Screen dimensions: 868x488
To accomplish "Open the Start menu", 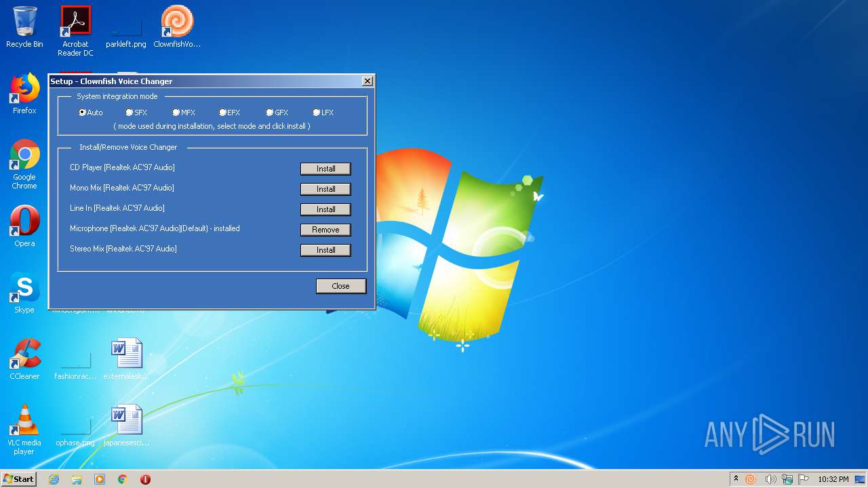I will tap(18, 479).
